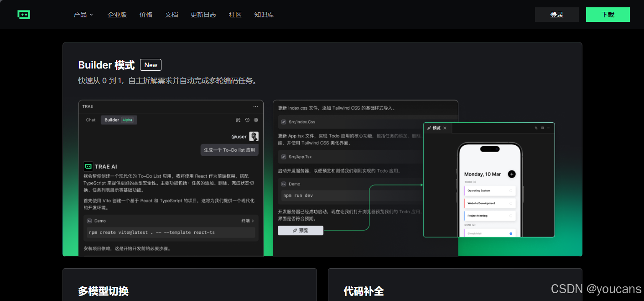The width and height of the screenshot is (644, 301).
Task: Click the 代码补全 card heading
Action: click(x=364, y=291)
